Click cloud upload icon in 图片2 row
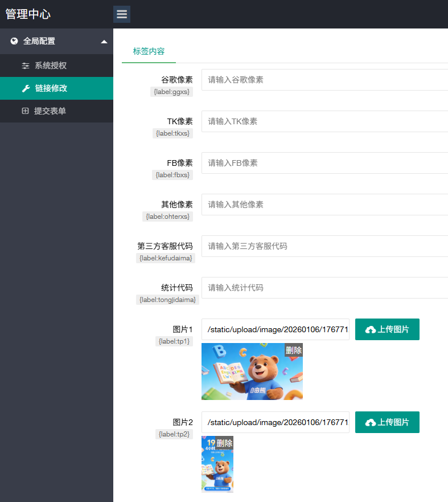The image size is (448, 502). (x=371, y=423)
